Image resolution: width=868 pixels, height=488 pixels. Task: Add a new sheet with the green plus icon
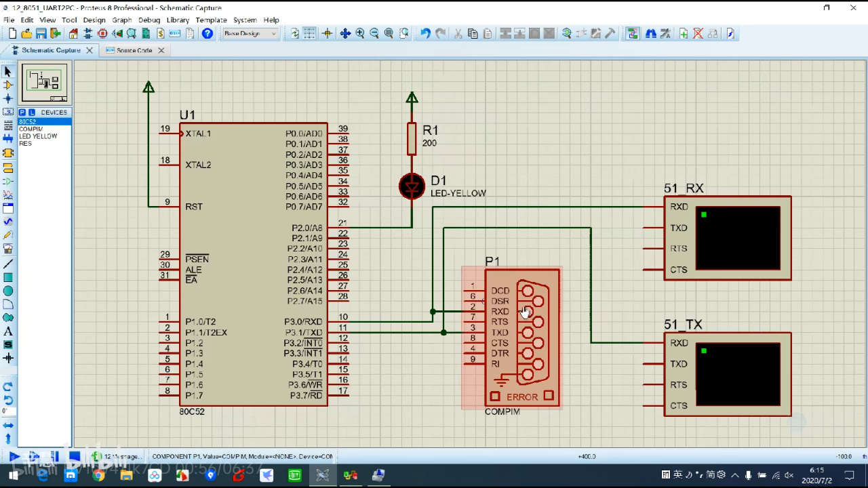(684, 33)
